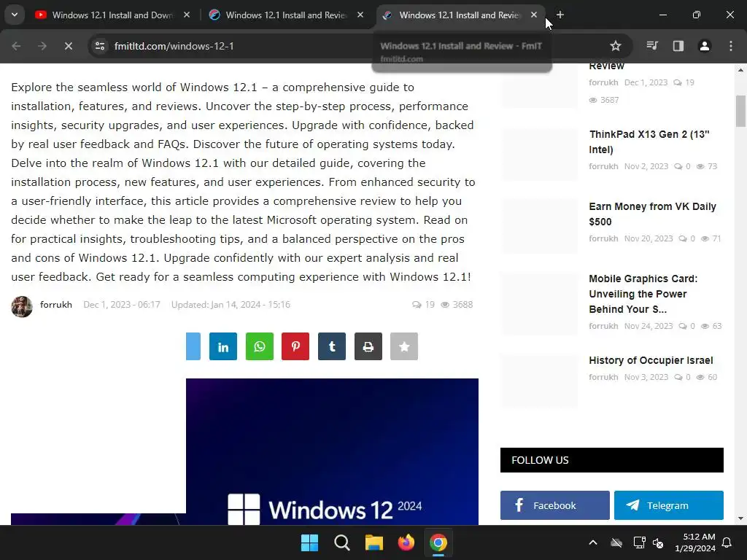
Task: Open the tab search dropdown arrow
Action: click(15, 15)
